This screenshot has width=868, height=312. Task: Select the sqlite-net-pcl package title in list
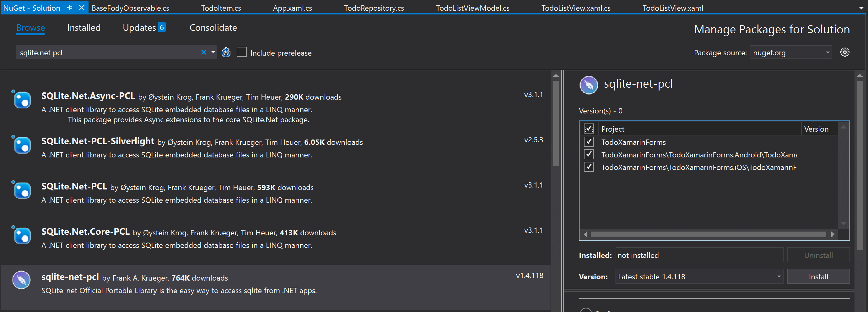point(70,277)
